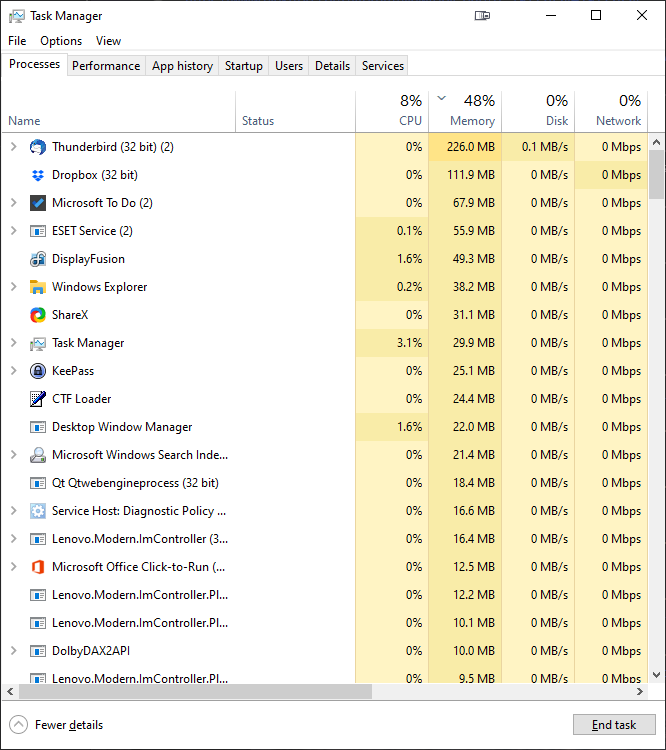Click the vertical scrollbar up arrow
The image size is (666, 750).
coord(656,143)
